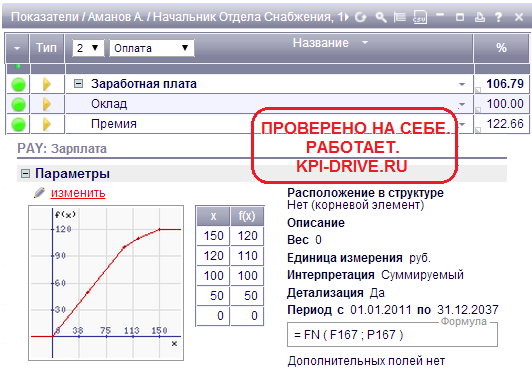Click green status circle for Заработная плата

coord(18,84)
